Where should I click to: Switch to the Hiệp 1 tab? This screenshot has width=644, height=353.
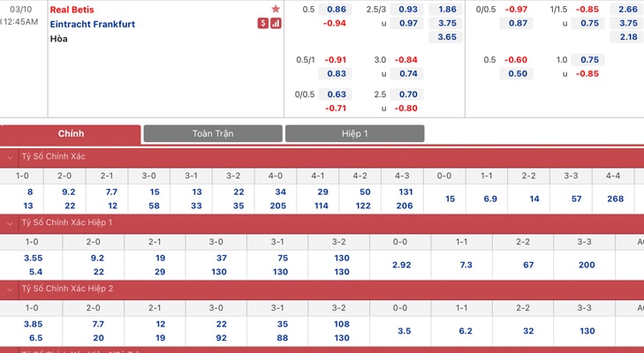point(354,133)
